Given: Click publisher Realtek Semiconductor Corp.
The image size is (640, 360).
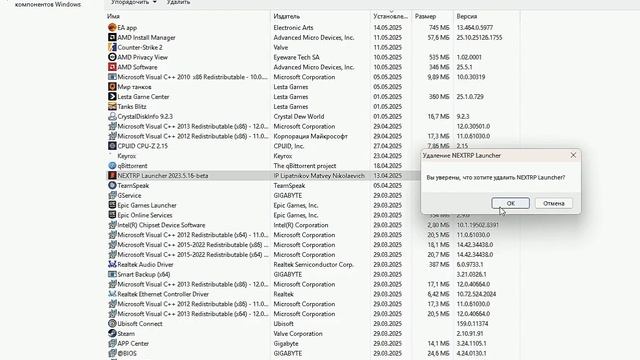Looking at the screenshot, I should tap(313, 264).
